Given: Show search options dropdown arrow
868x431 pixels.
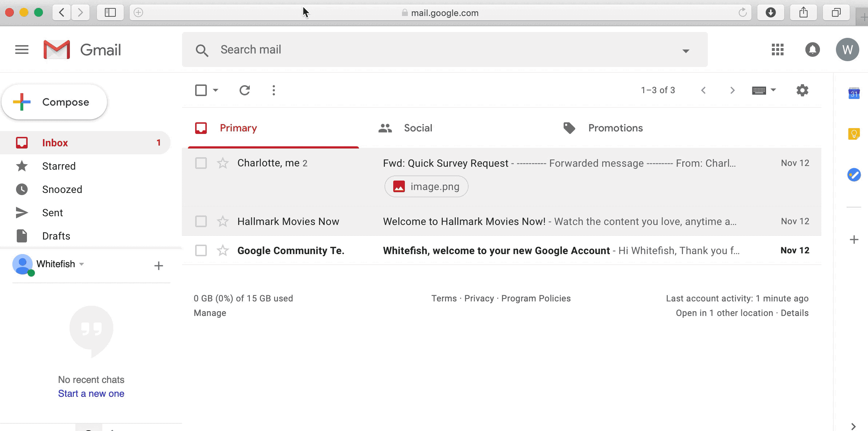Looking at the screenshot, I should (686, 51).
